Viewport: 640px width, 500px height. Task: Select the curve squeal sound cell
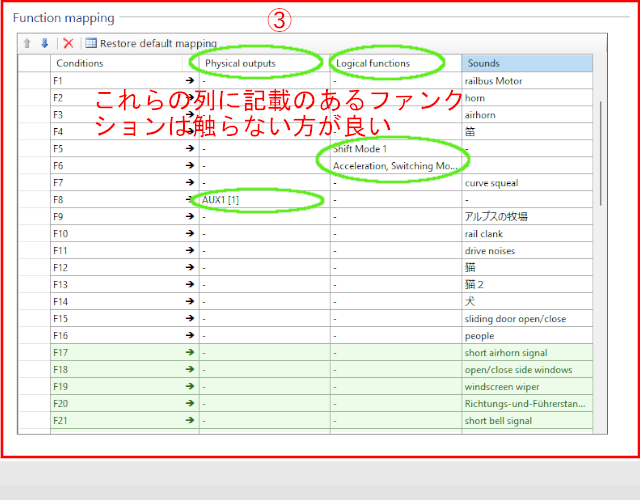click(x=526, y=182)
